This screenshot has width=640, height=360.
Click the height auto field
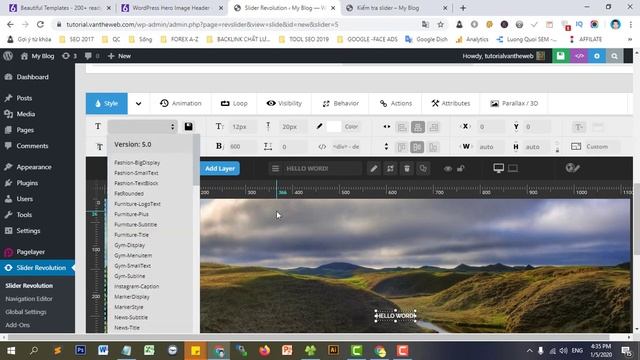click(537, 147)
